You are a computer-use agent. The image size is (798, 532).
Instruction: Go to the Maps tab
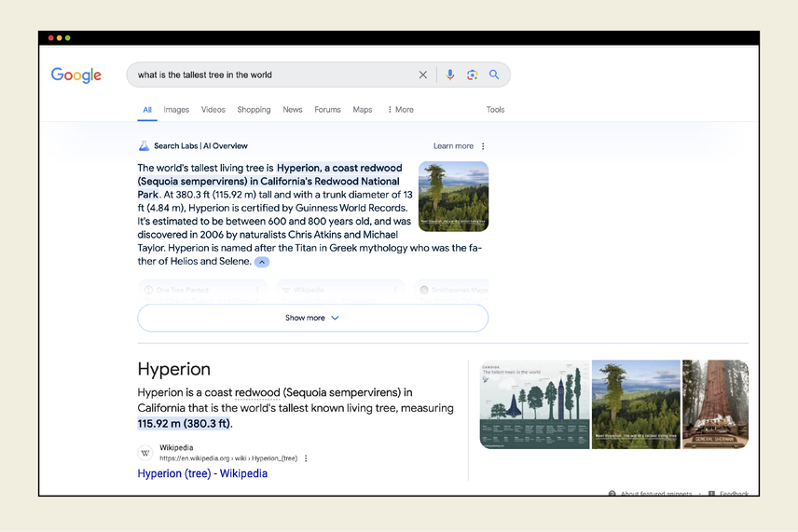pos(363,109)
